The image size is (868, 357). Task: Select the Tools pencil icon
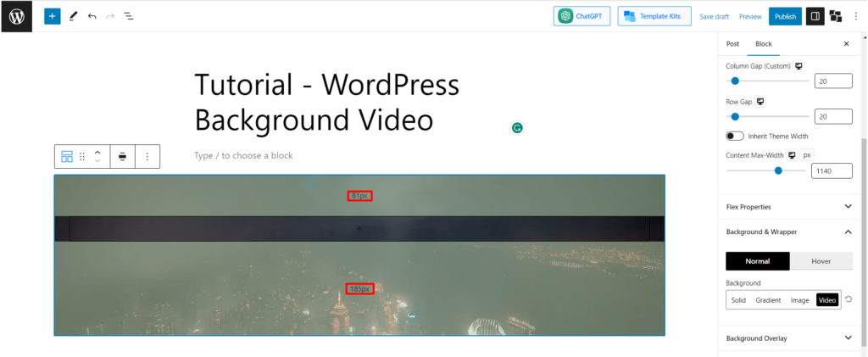pyautogui.click(x=73, y=16)
